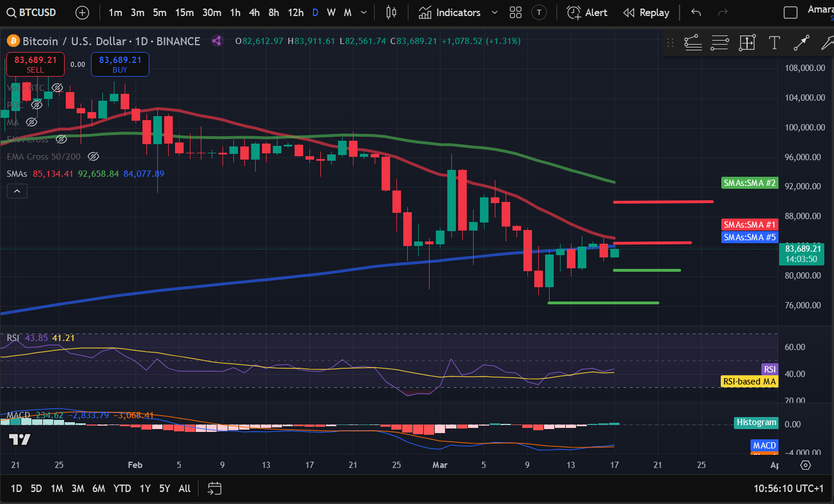Image resolution: width=834 pixels, height=504 pixels.
Task: Click the circled T icon in top toolbar
Action: point(539,13)
